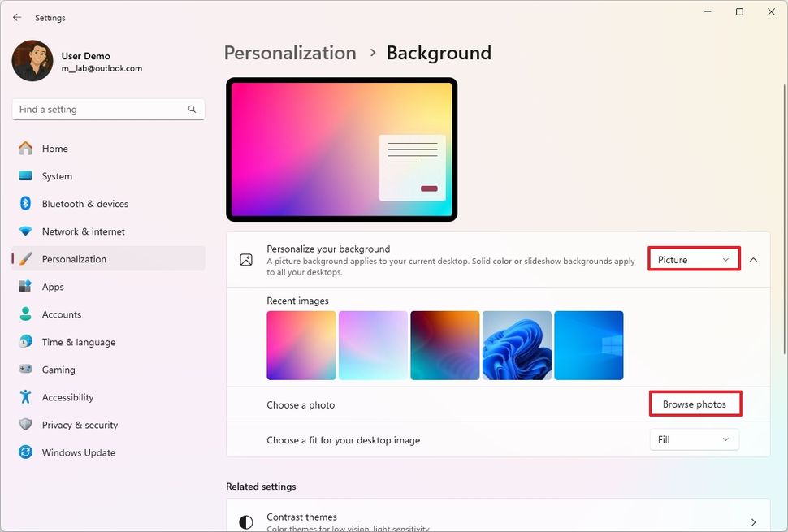Open Bluetooth & devices settings icon
This screenshot has width=788, height=532.
pyautogui.click(x=26, y=204)
